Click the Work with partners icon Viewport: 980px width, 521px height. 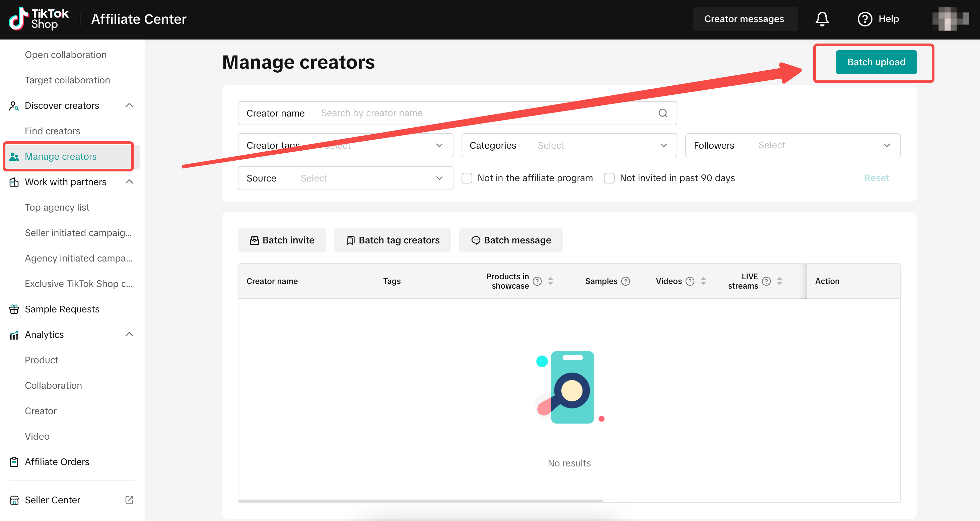[x=14, y=182]
